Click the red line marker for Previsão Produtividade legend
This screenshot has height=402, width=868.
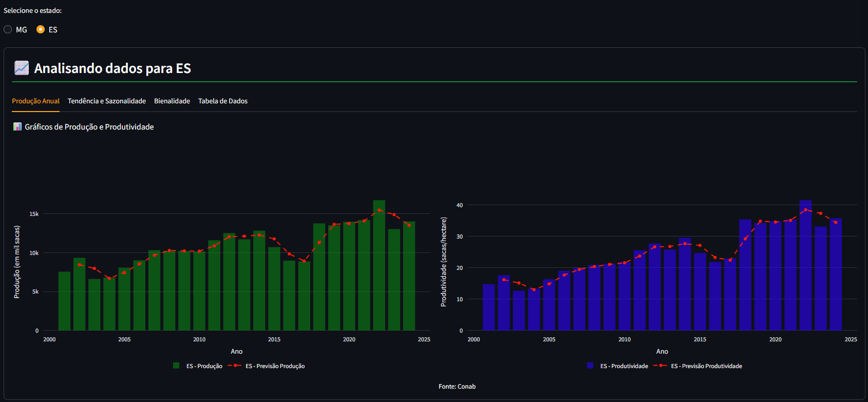click(661, 366)
